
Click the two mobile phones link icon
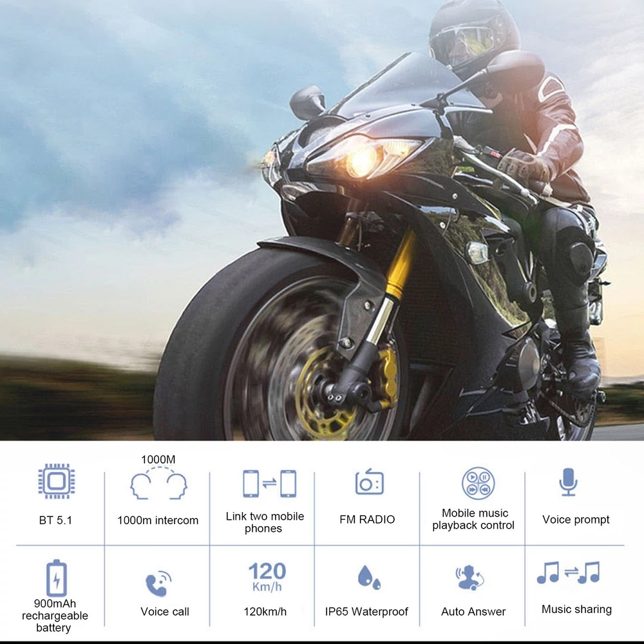tap(269, 484)
